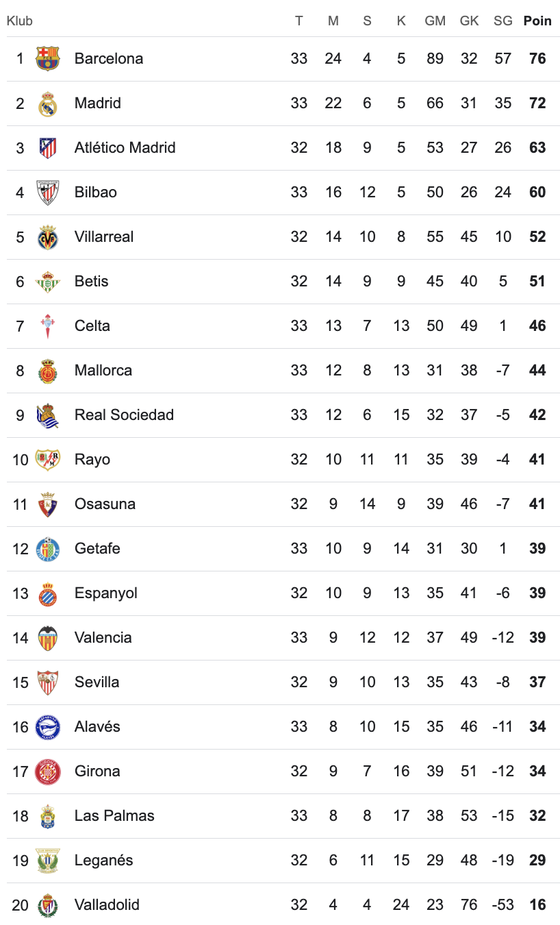Click the Atlético Madrid crest icon

(47, 148)
